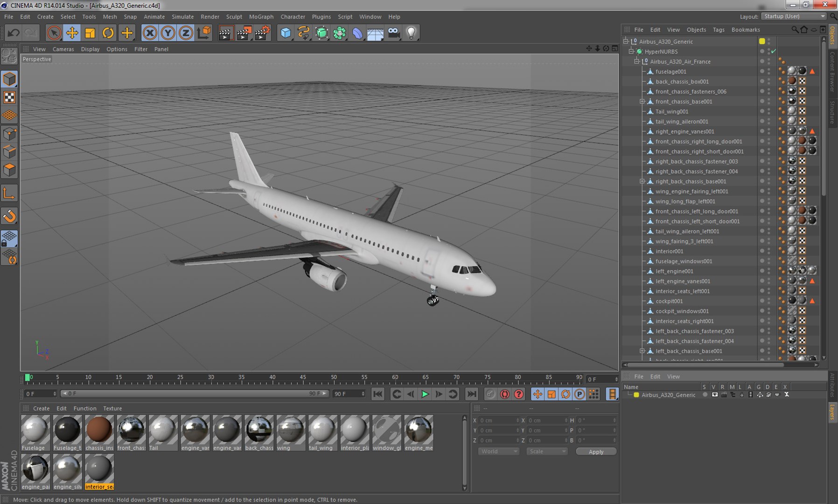Expand front_chassis_base001 node
The height and width of the screenshot is (504, 838).
point(642,101)
